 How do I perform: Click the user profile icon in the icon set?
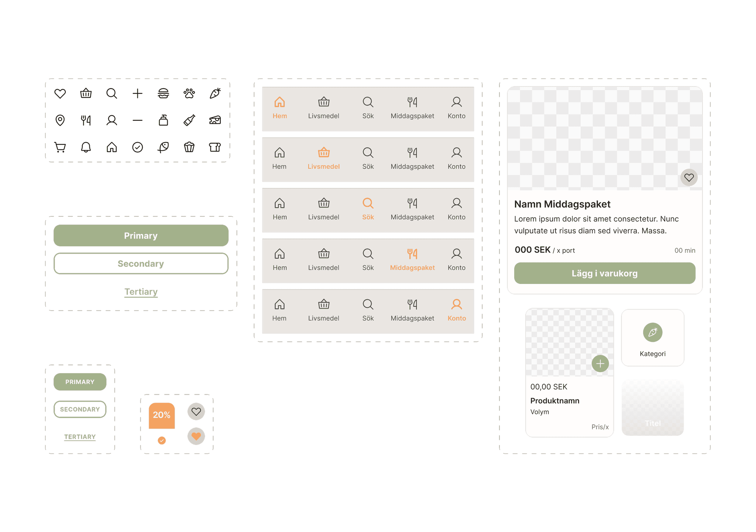[111, 120]
